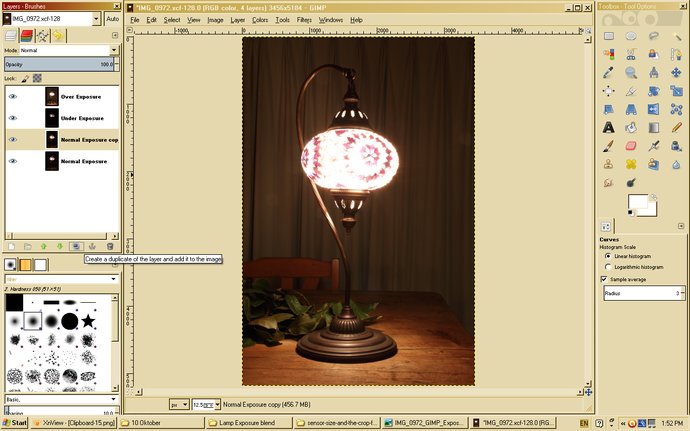
Task: Activate the Measure compass tool
Action: click(x=653, y=72)
